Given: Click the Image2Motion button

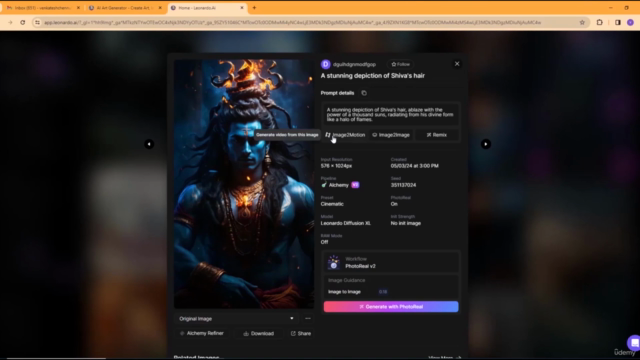Looking at the screenshot, I should [345, 135].
